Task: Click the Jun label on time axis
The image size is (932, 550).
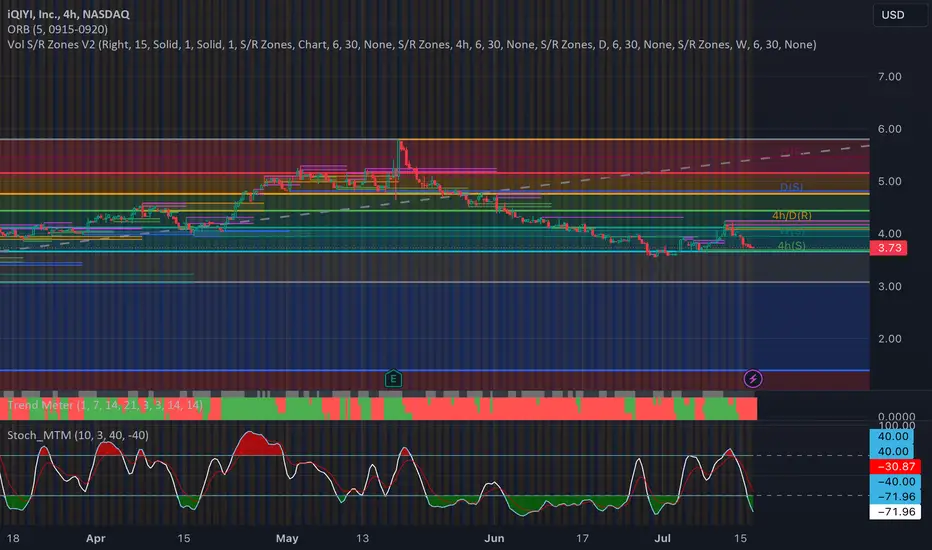Action: click(x=494, y=538)
